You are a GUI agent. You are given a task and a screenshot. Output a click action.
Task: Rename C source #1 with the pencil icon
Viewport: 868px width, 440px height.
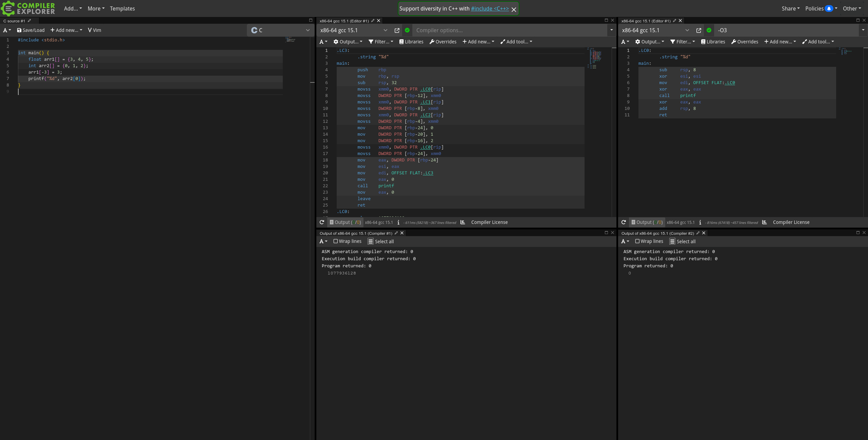(x=29, y=21)
